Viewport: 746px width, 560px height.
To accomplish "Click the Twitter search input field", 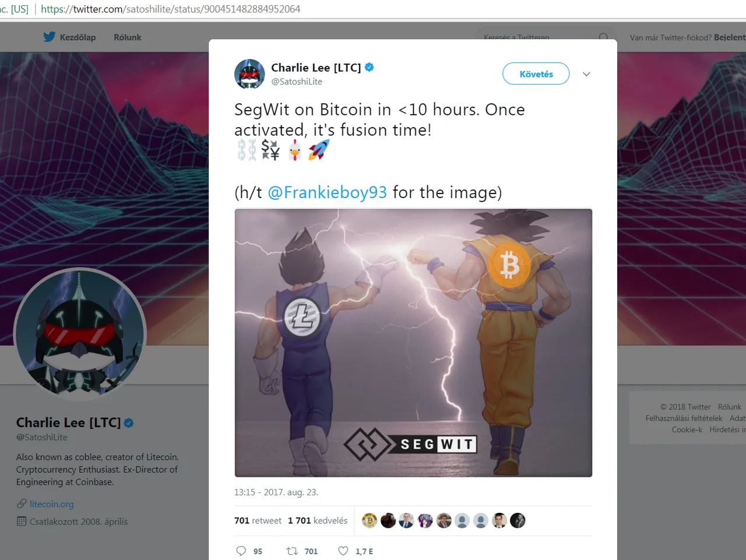I will [x=536, y=37].
